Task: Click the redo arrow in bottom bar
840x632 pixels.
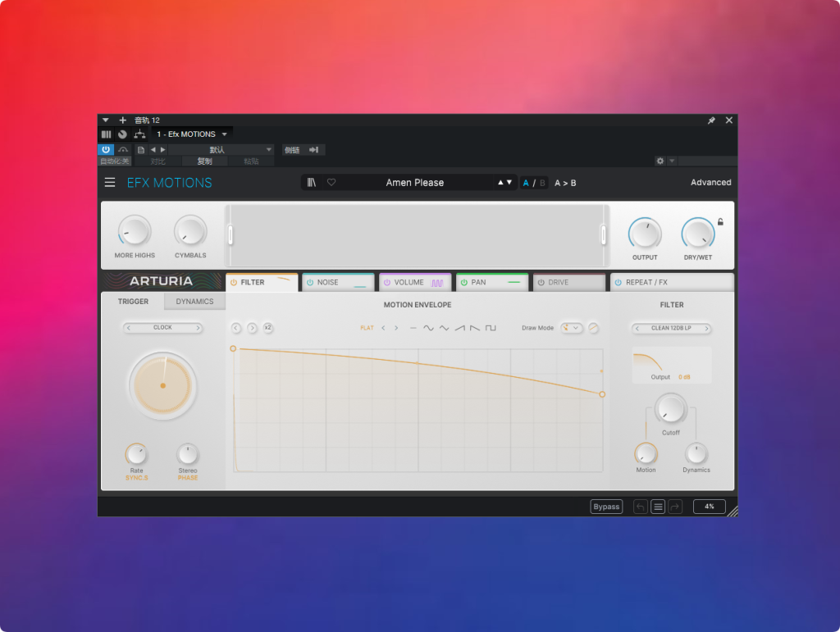Action: 675,507
